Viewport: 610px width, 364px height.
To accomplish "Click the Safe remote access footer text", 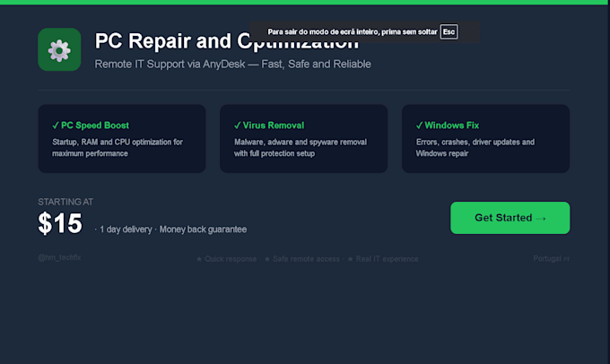I will pyautogui.click(x=306, y=259).
